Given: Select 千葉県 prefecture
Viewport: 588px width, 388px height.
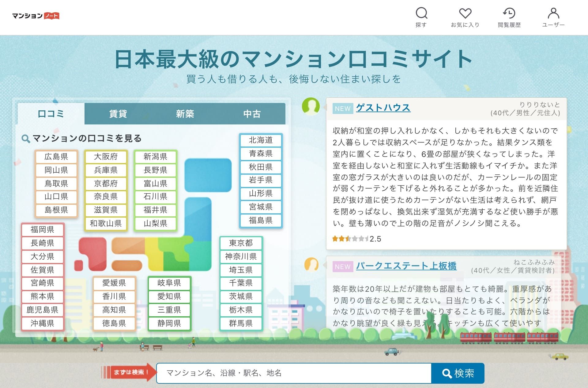Looking at the screenshot, I should click(x=241, y=283).
